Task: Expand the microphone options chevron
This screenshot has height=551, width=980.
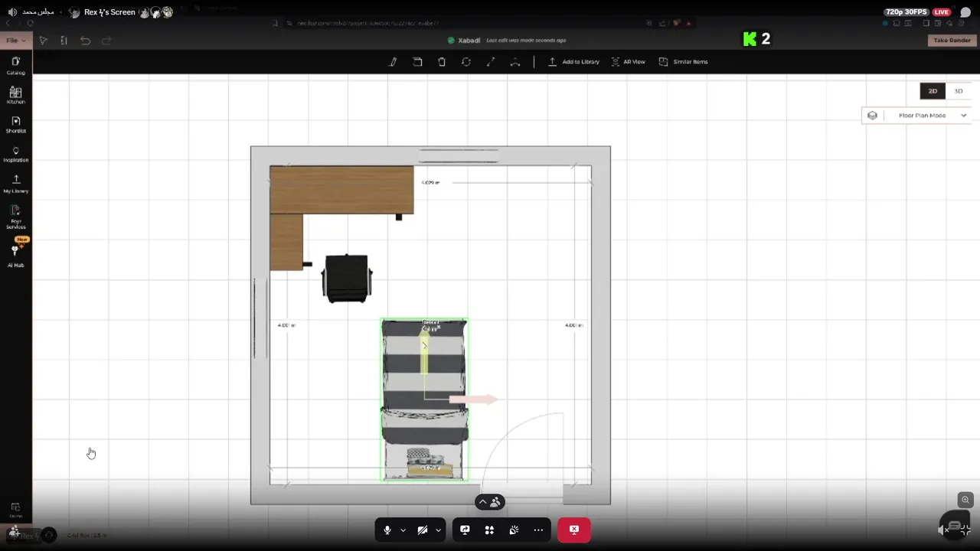Action: coord(403,530)
